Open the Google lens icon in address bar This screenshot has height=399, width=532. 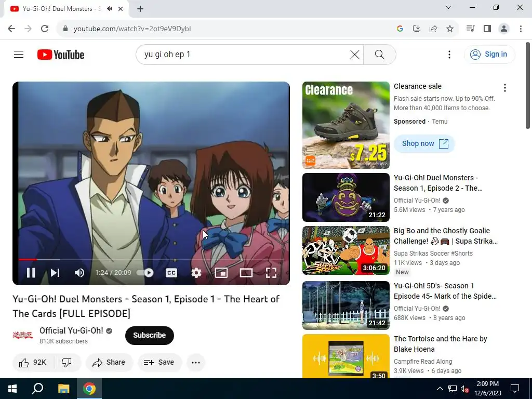pyautogui.click(x=400, y=29)
